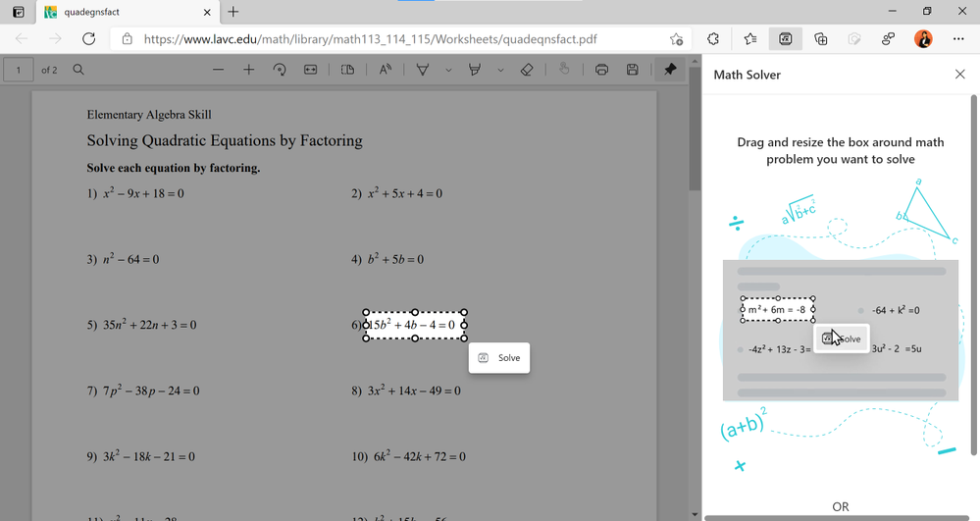Open the tab actions menu icon
The image size is (980, 521).
[19, 12]
